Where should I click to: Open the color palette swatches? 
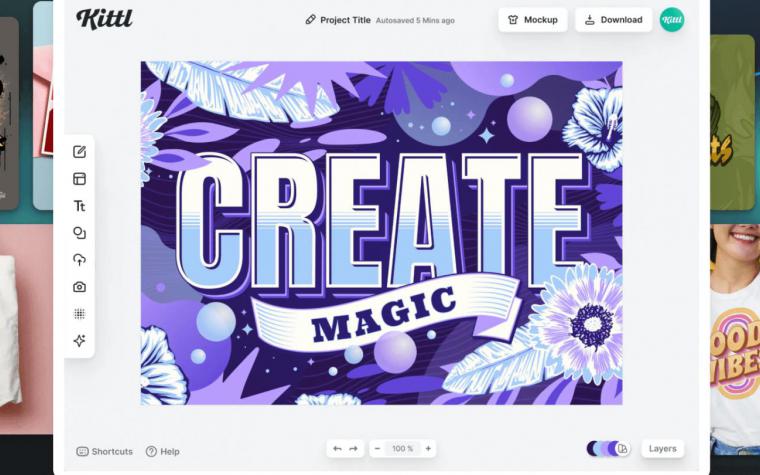click(608, 449)
